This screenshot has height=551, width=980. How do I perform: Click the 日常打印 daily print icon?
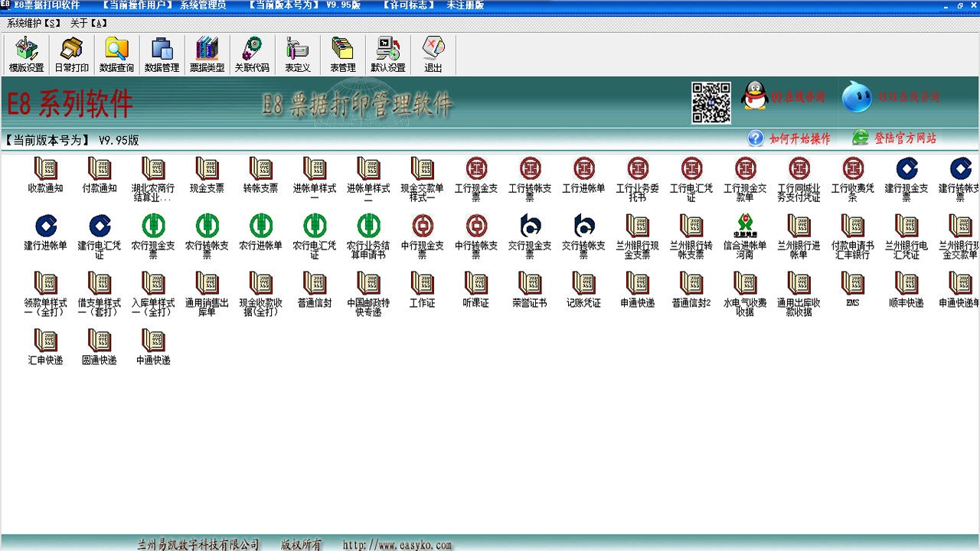[71, 54]
